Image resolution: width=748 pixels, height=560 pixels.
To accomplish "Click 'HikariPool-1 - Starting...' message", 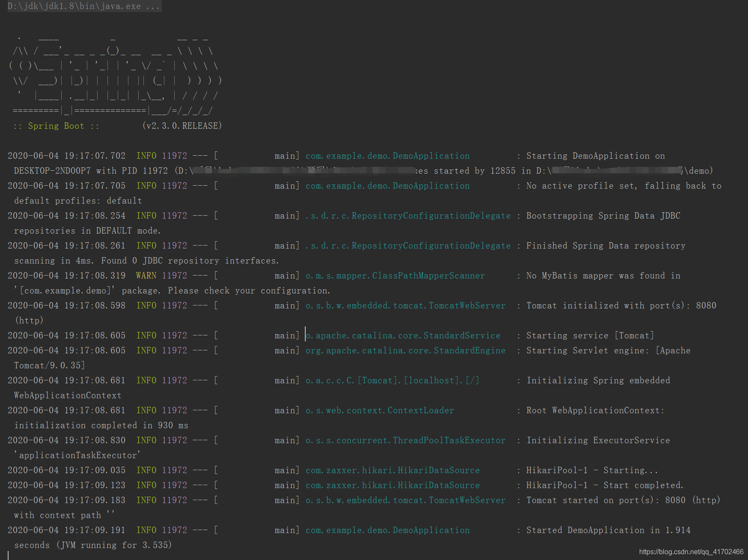I will (x=592, y=470).
